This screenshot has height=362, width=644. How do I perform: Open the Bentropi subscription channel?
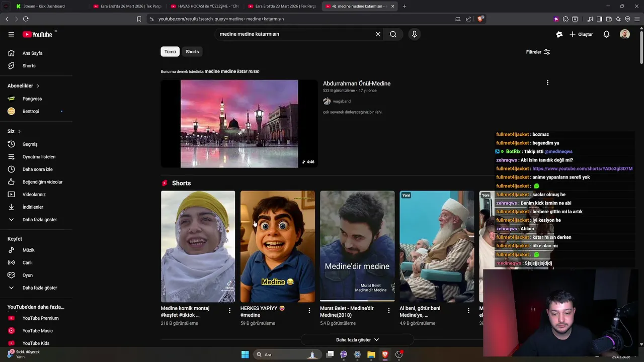[x=31, y=111]
